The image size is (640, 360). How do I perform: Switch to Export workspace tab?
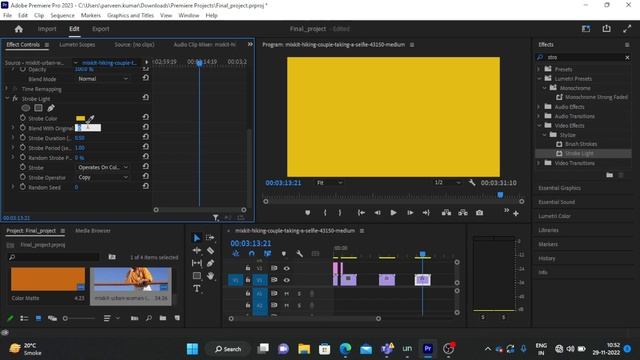pos(100,29)
